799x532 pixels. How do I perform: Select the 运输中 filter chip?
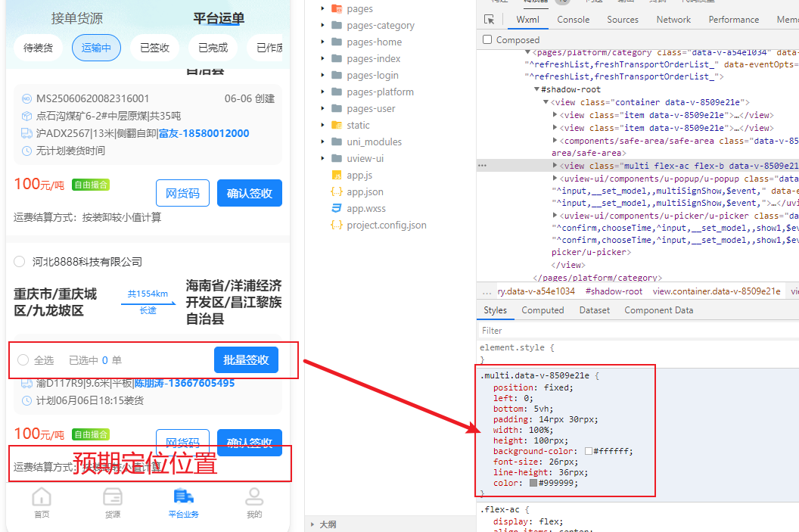point(96,48)
